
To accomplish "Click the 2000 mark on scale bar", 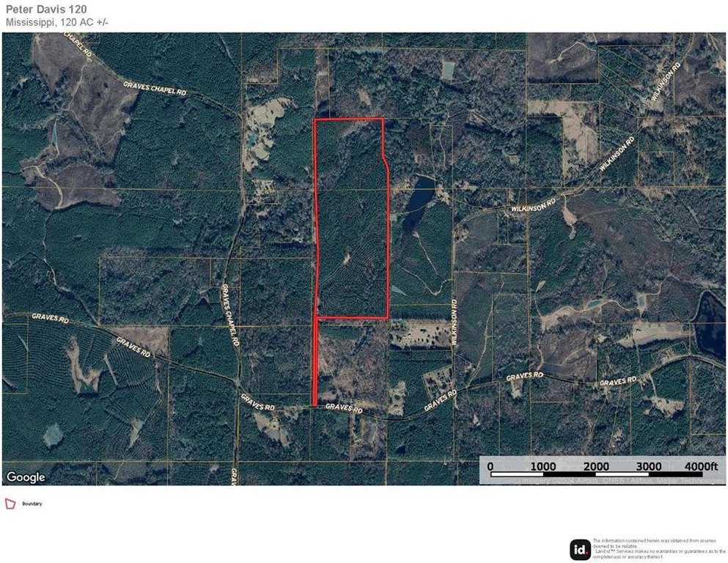I will [596, 466].
